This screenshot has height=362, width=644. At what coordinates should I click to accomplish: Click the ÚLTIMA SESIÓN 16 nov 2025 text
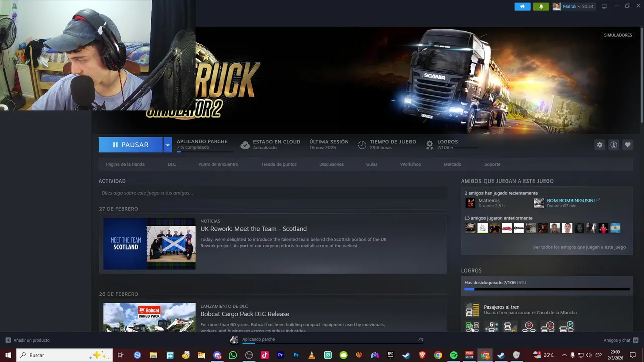(329, 145)
